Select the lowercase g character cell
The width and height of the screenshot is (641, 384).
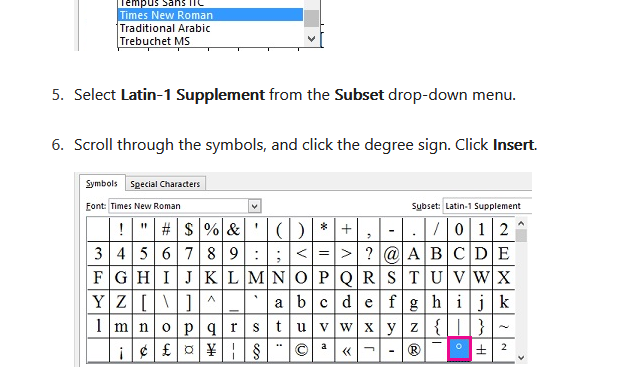tap(414, 302)
